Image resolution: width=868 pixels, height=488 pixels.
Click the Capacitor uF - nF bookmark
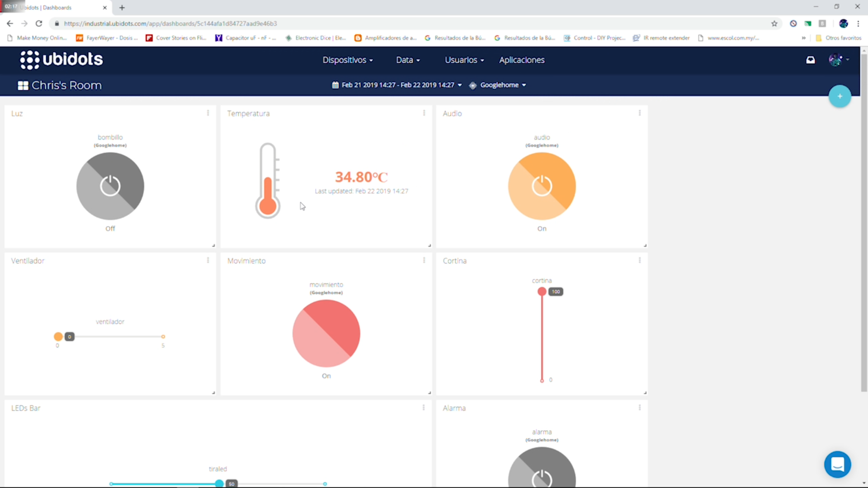[x=245, y=38]
